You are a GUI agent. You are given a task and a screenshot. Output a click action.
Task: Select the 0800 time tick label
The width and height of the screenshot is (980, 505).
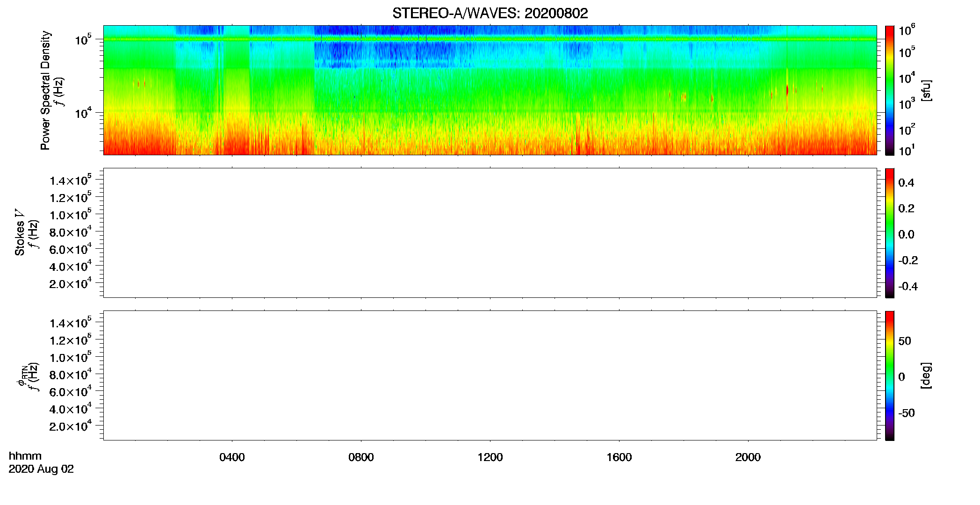361,457
